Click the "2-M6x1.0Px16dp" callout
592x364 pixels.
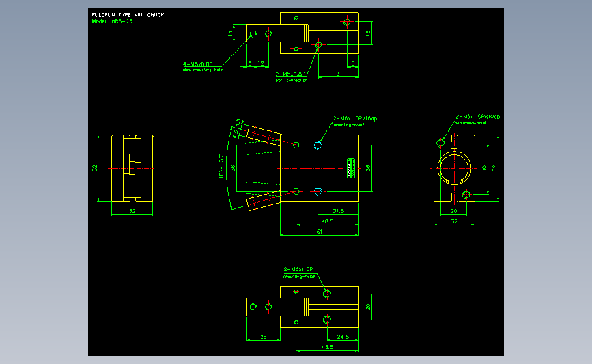pos(355,119)
